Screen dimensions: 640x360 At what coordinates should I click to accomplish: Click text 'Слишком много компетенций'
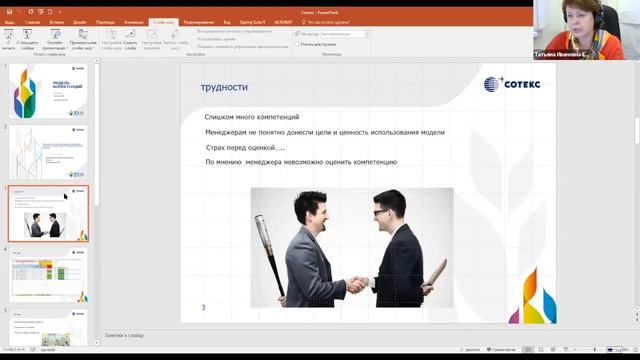[x=251, y=117]
